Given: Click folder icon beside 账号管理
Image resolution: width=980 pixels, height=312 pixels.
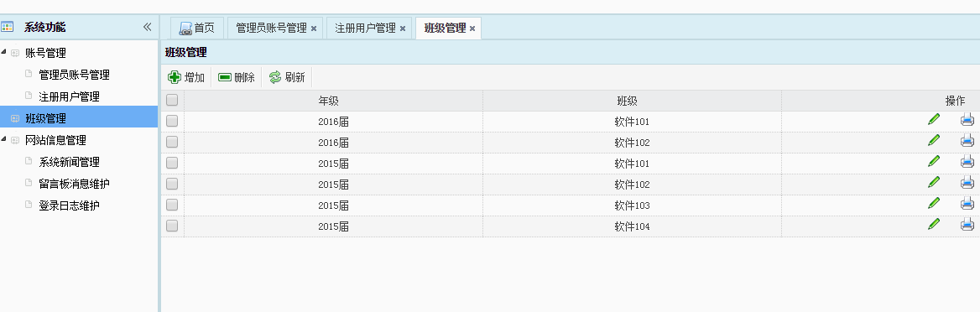Looking at the screenshot, I should pos(15,53).
